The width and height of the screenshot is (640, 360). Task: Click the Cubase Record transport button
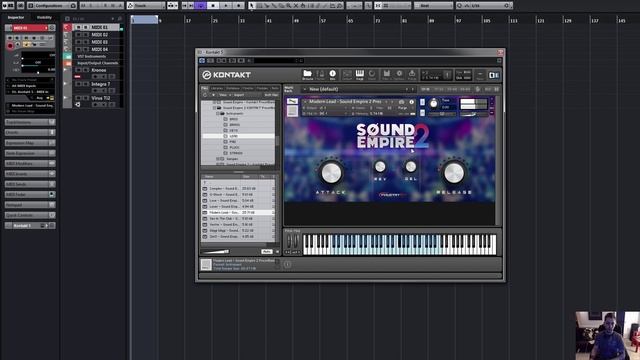click(239, 6)
